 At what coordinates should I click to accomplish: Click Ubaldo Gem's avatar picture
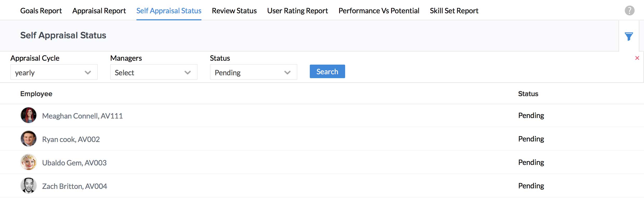(x=29, y=162)
